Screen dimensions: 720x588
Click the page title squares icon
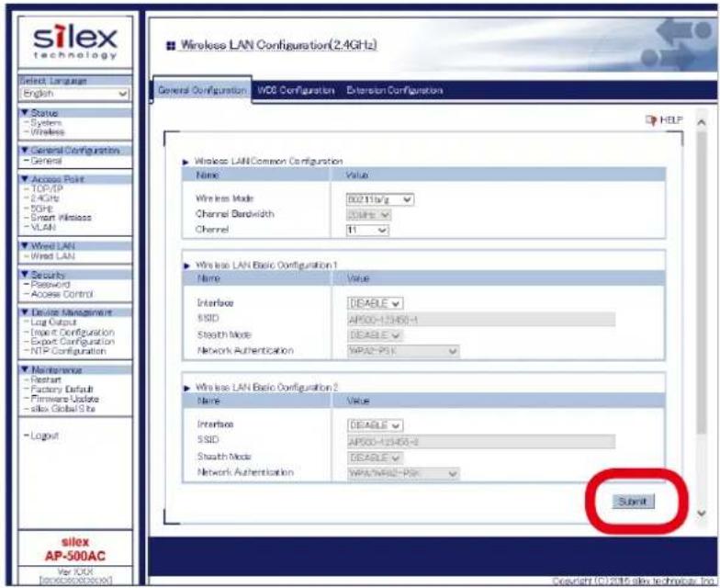[171, 46]
